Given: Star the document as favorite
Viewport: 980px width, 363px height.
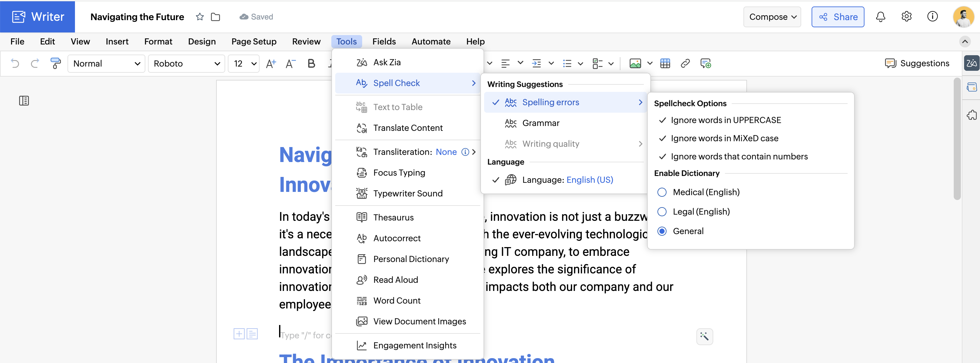Looking at the screenshot, I should (200, 17).
